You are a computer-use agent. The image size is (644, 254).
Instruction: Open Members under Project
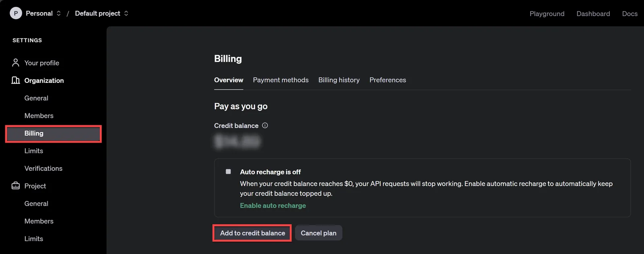(39, 221)
